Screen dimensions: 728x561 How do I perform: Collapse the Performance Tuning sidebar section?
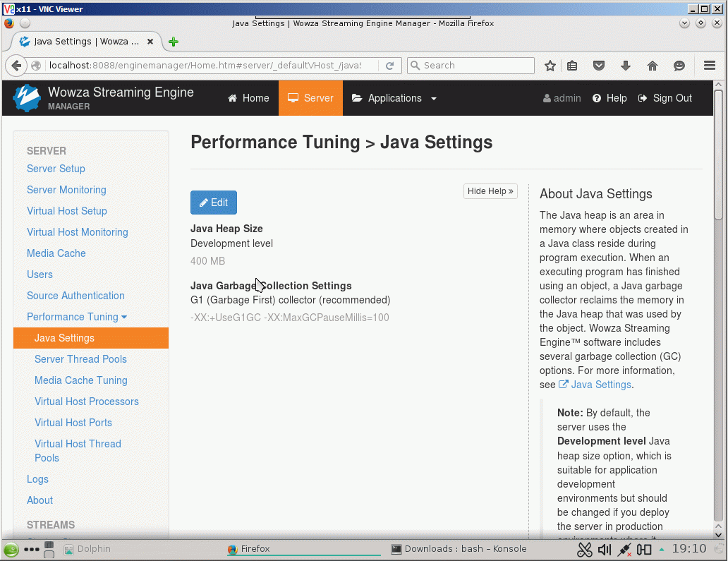[77, 317]
